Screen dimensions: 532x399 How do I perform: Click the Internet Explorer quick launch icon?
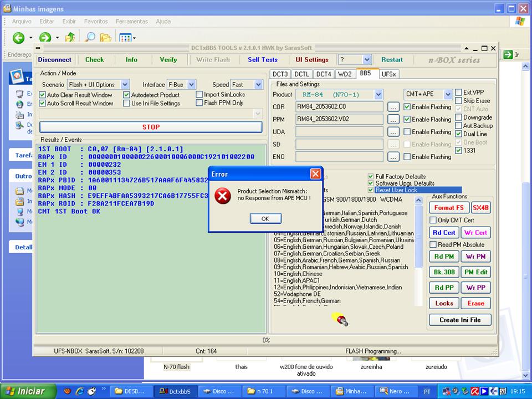(x=80, y=391)
